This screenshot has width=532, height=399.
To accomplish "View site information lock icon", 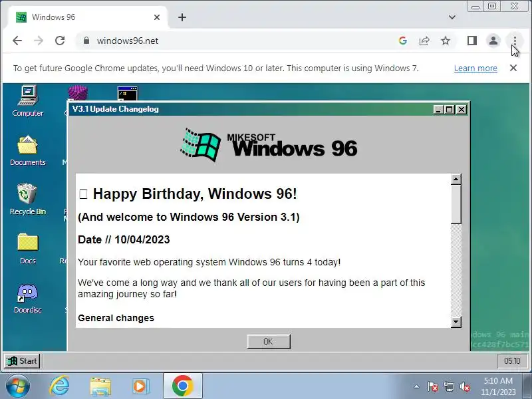I will click(86, 41).
